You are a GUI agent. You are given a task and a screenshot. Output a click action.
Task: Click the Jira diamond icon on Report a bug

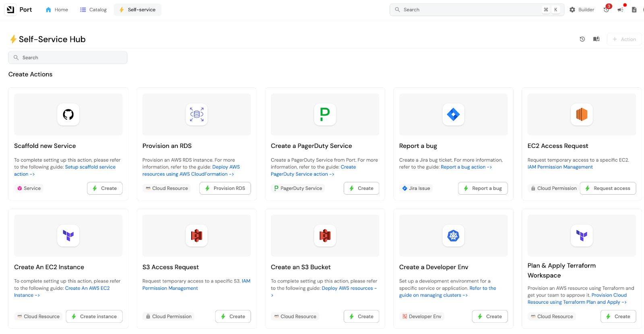pos(453,114)
